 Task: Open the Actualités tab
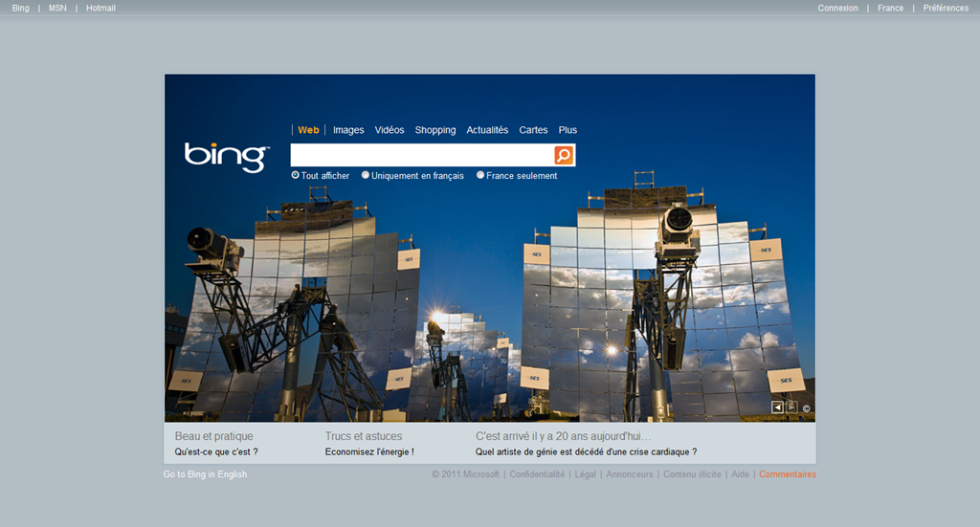[487, 130]
